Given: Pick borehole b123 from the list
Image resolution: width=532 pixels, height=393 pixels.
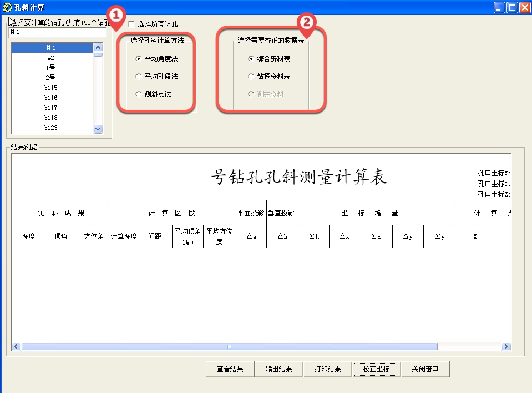Looking at the screenshot, I should (x=50, y=128).
